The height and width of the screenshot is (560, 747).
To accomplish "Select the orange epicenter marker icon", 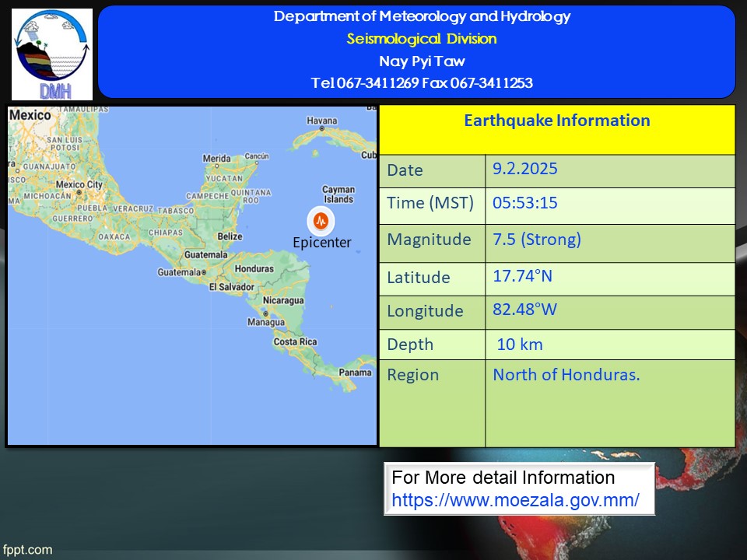I will [321, 220].
